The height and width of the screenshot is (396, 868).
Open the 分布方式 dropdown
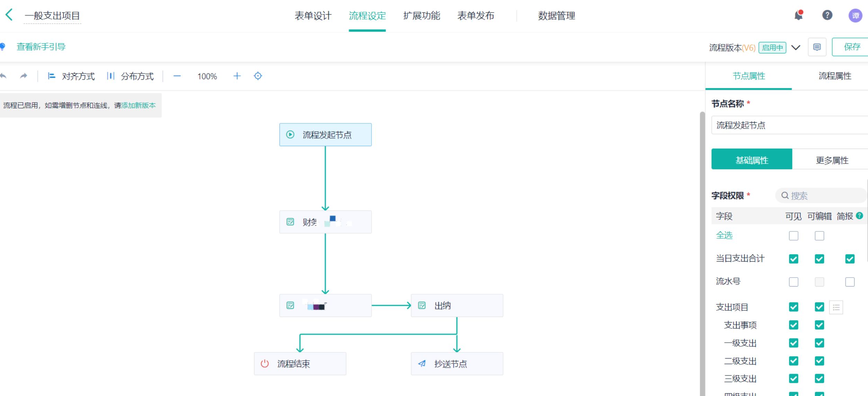point(130,76)
